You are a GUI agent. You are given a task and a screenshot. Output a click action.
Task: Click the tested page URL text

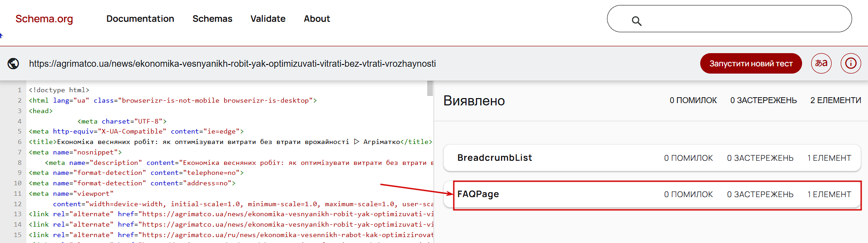(232, 64)
